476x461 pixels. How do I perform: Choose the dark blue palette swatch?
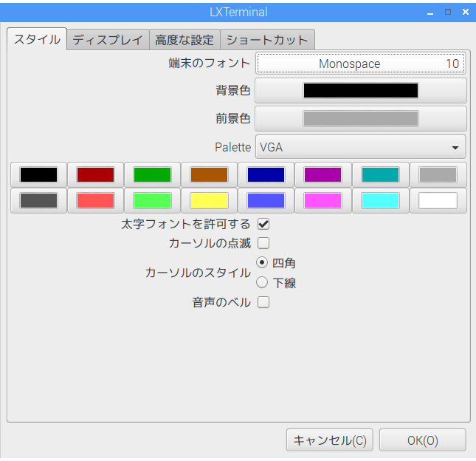click(266, 175)
